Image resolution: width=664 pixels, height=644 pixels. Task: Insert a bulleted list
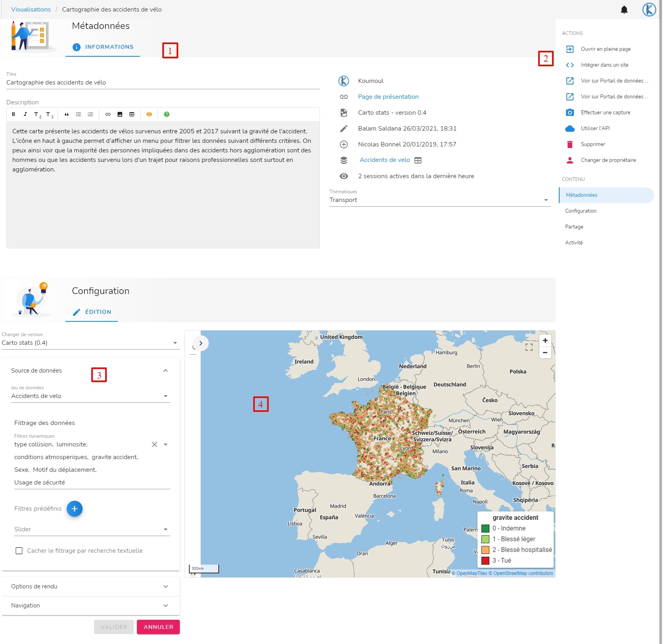coord(79,114)
